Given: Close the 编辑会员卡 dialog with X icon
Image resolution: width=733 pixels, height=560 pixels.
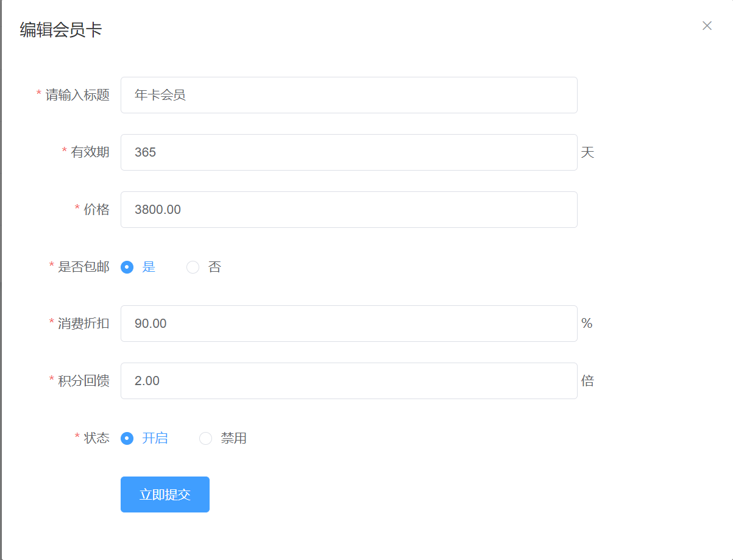Looking at the screenshot, I should (x=707, y=26).
